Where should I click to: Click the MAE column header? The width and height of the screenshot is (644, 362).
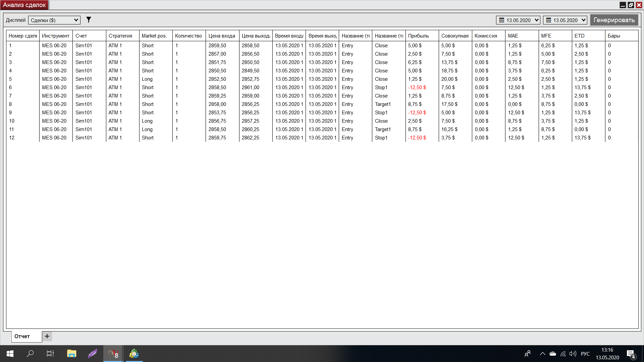click(513, 36)
